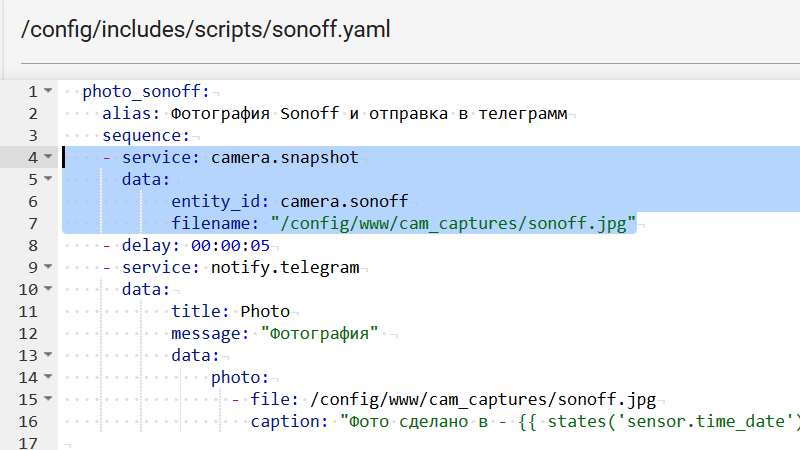Collapse the data block on line 10

coord(48,289)
